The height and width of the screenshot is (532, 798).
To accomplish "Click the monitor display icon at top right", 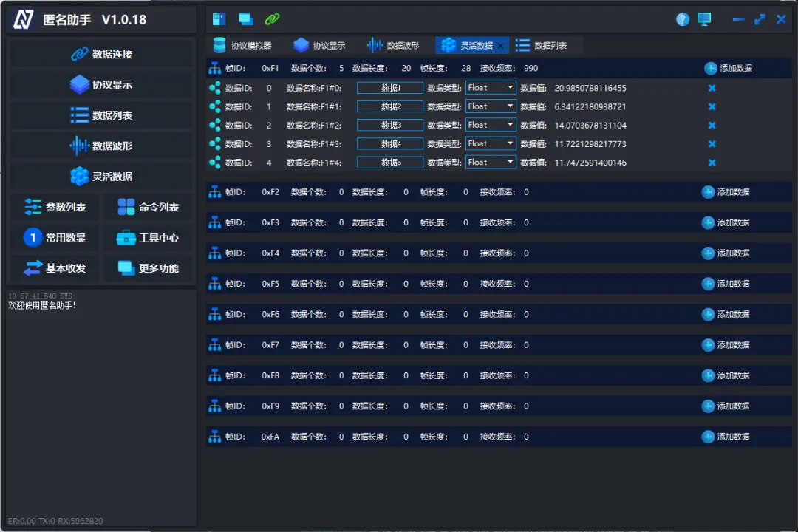I will coord(704,19).
